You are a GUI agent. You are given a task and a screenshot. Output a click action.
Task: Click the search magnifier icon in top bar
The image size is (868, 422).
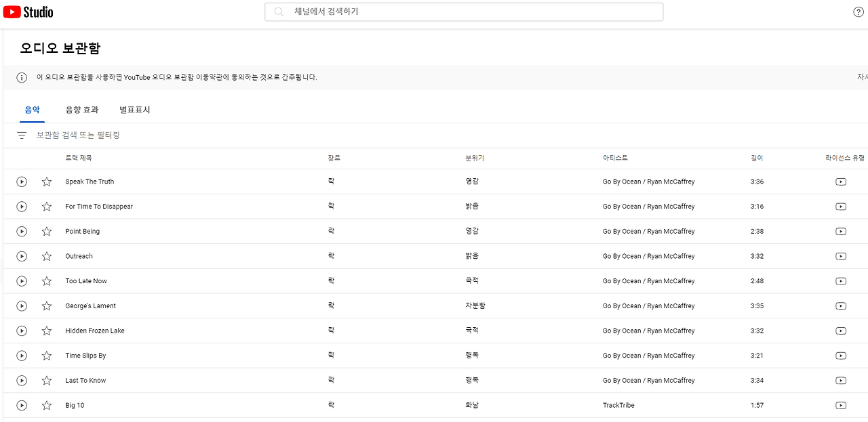(279, 12)
